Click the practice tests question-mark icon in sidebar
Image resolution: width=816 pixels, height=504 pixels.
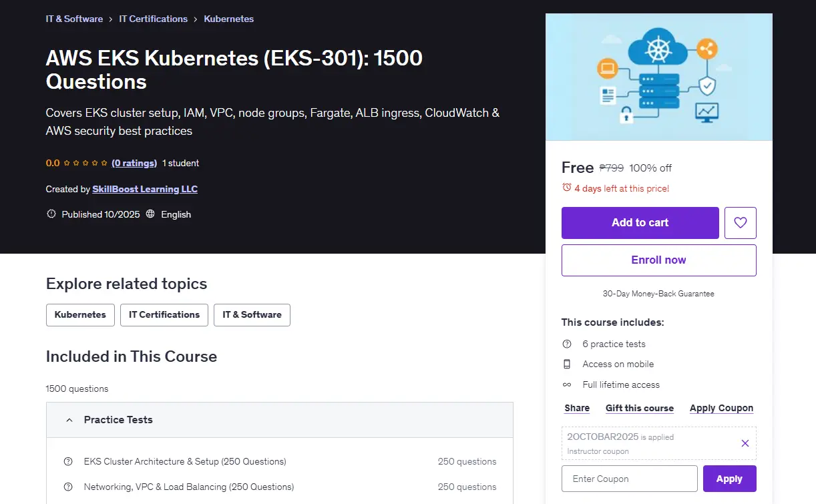(x=567, y=344)
